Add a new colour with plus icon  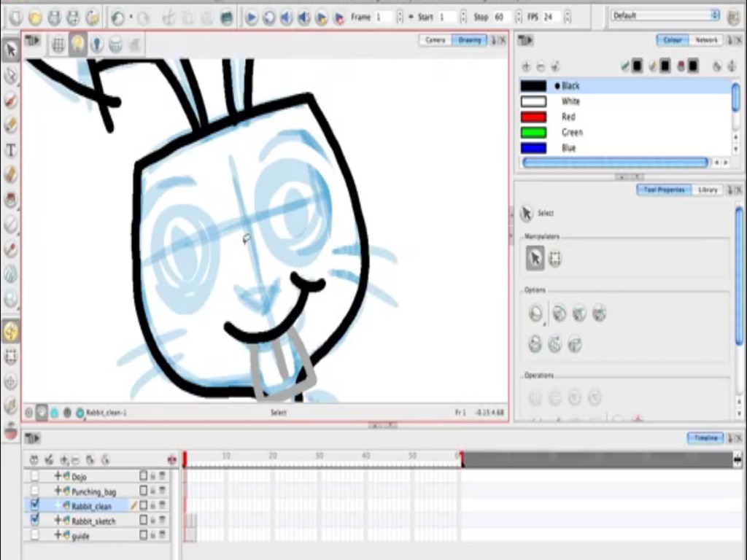(x=527, y=66)
